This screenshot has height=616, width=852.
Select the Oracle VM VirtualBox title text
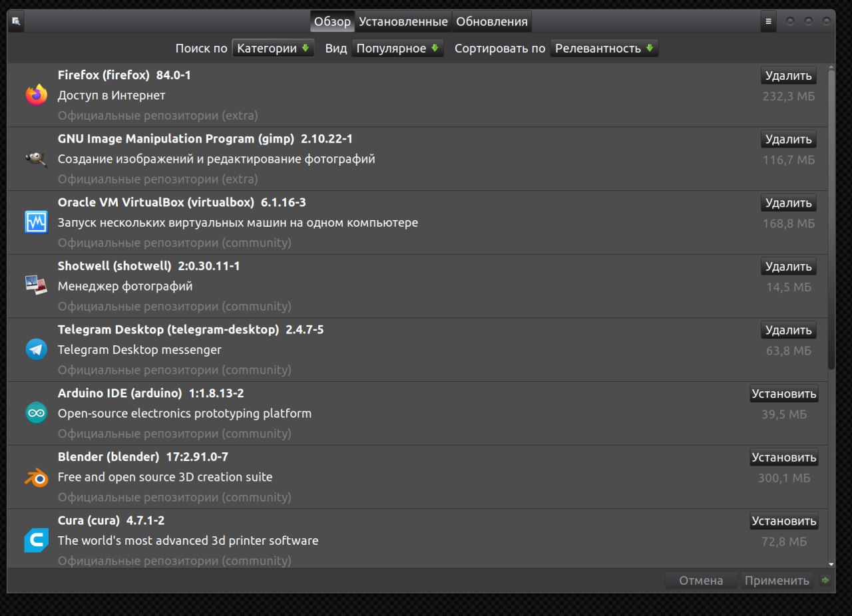(182, 202)
